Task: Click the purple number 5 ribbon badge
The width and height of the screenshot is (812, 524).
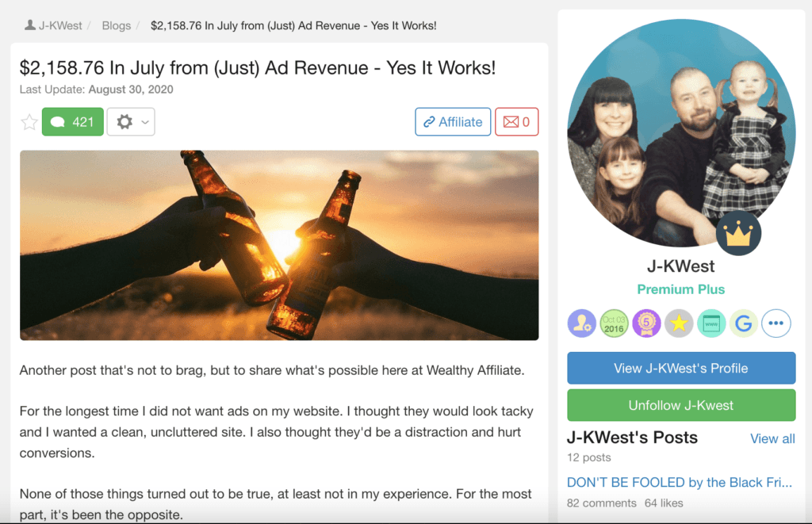Action: pos(646,323)
